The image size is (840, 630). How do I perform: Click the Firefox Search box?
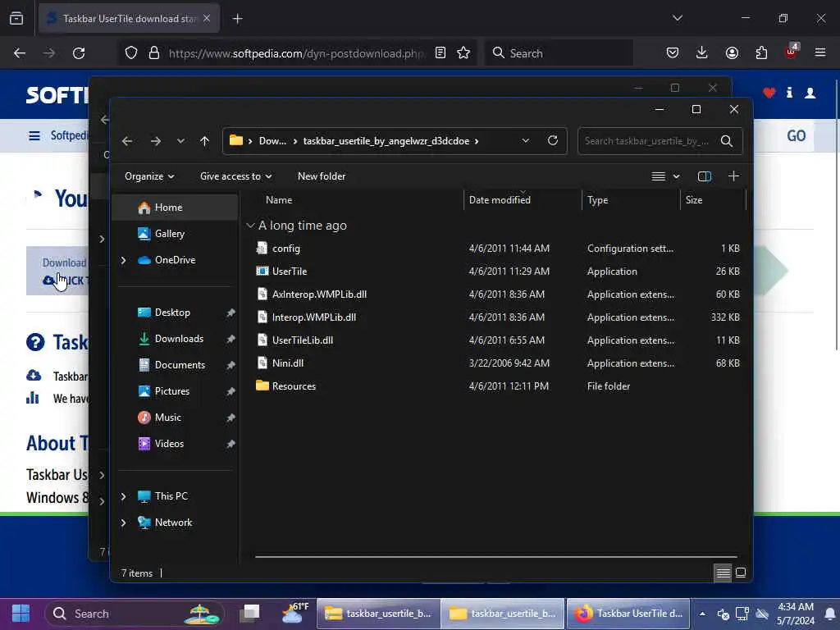point(559,53)
